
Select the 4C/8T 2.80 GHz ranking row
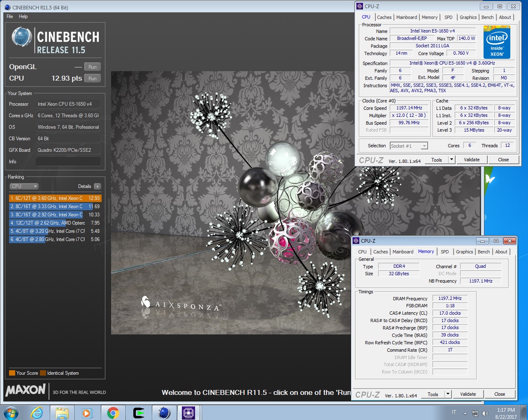click(55, 239)
